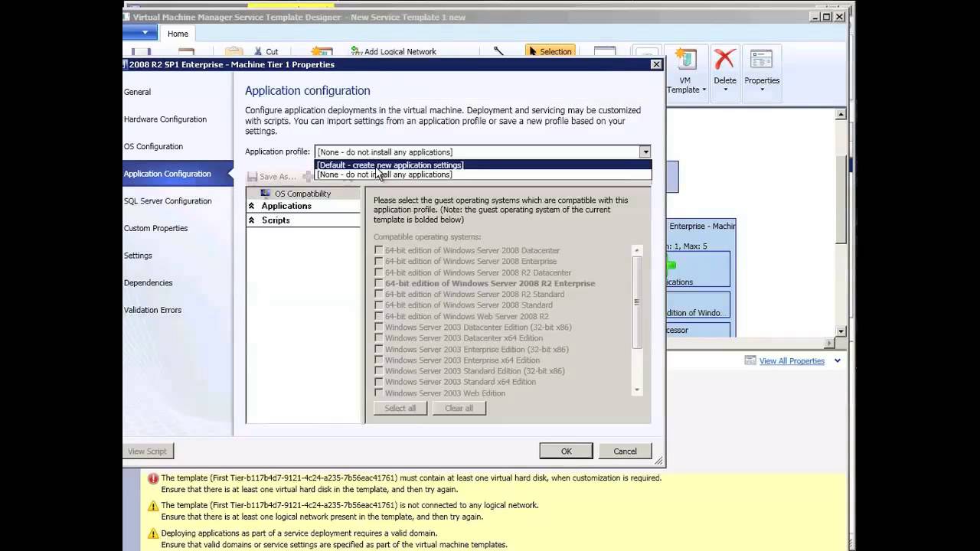Click the OS Compatibility monitor icon
Viewport: 980px width, 551px height.
point(265,194)
